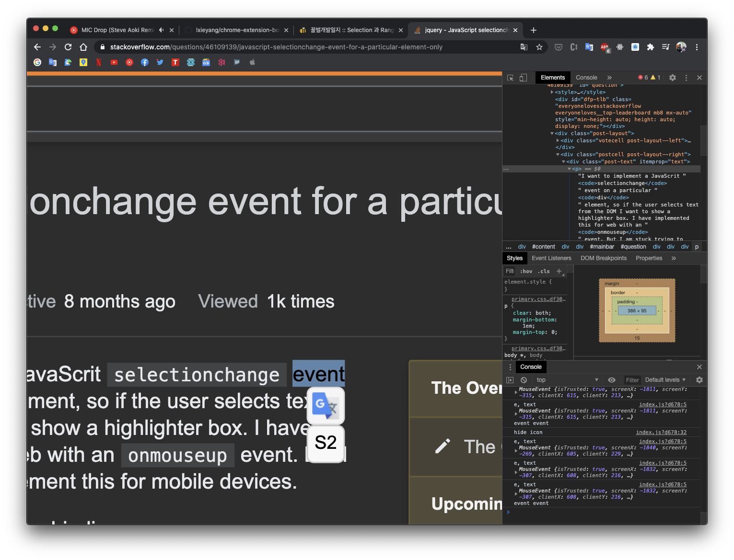This screenshot has width=734, height=560.
Task: Activate the inspect element picker in DevTools
Action: pos(510,78)
